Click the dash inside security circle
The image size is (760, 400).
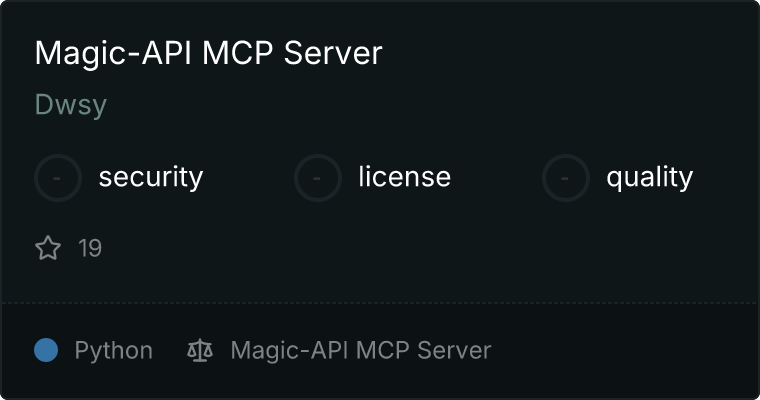(57, 178)
